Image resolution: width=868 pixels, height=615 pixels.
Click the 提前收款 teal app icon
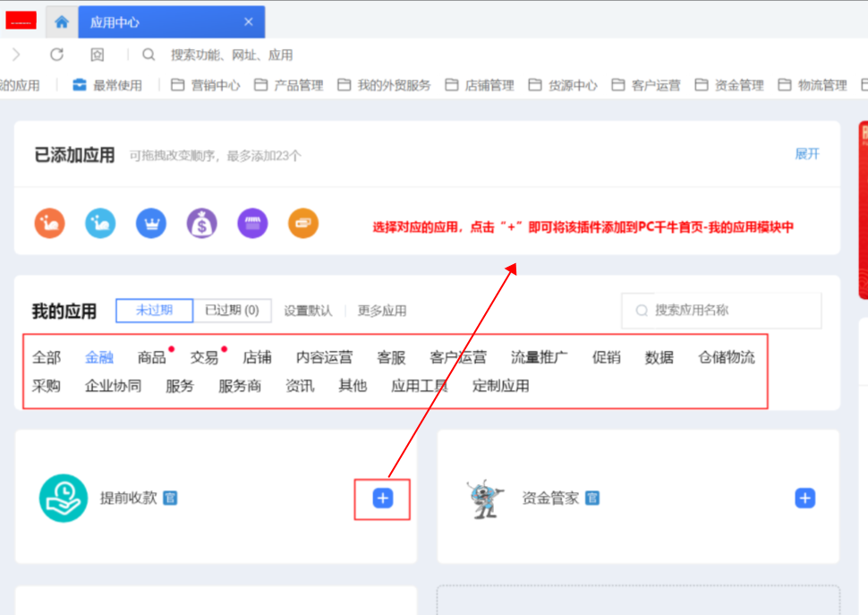(x=64, y=498)
